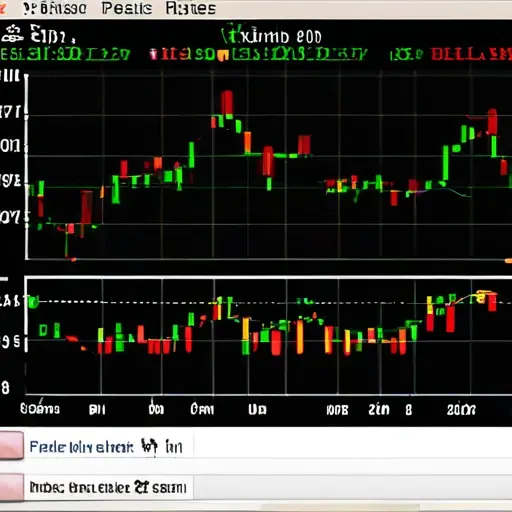The width and height of the screenshot is (512, 512).
Task: Click the orange marker at the upper chart's right edge
Action: tap(508, 261)
